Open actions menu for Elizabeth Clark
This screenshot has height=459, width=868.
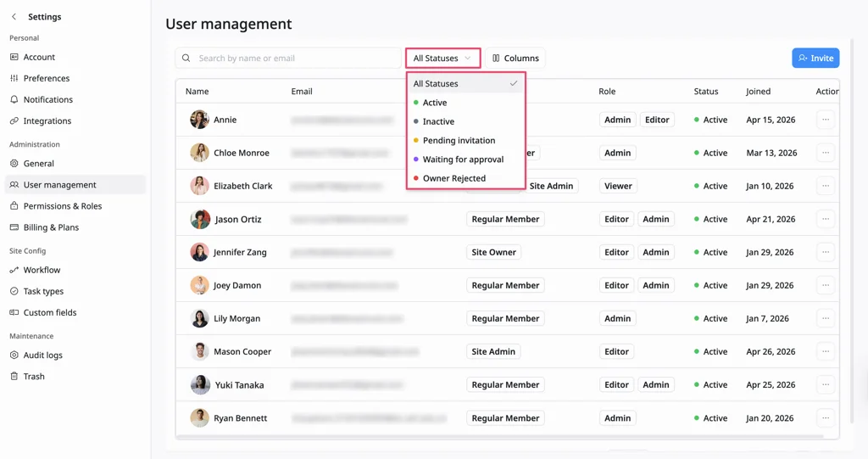point(826,187)
